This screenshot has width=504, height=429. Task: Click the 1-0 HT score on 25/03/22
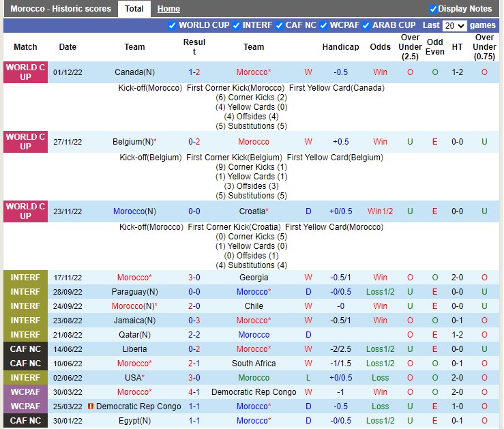(457, 406)
